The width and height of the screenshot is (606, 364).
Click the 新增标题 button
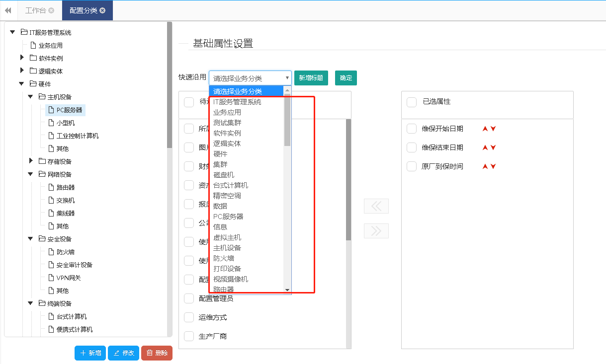311,78
